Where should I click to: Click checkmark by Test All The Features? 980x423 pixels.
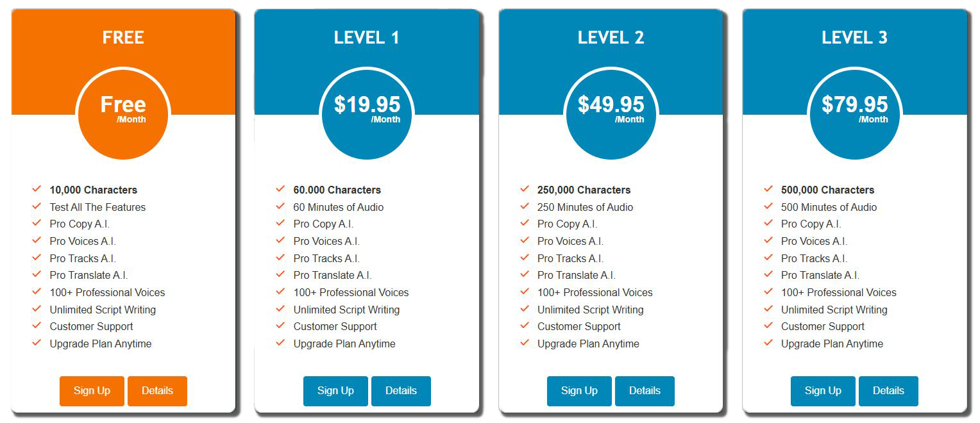tap(37, 206)
